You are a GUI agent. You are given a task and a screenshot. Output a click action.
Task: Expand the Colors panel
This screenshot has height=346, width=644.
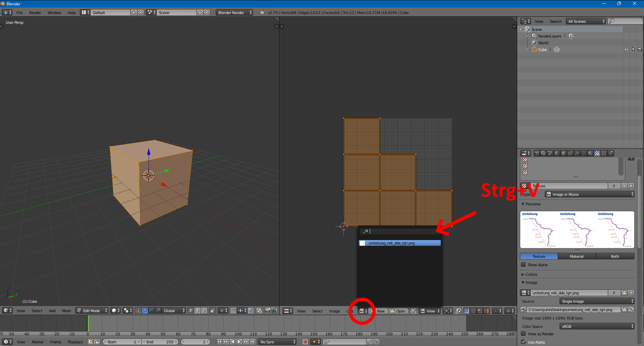(531, 274)
